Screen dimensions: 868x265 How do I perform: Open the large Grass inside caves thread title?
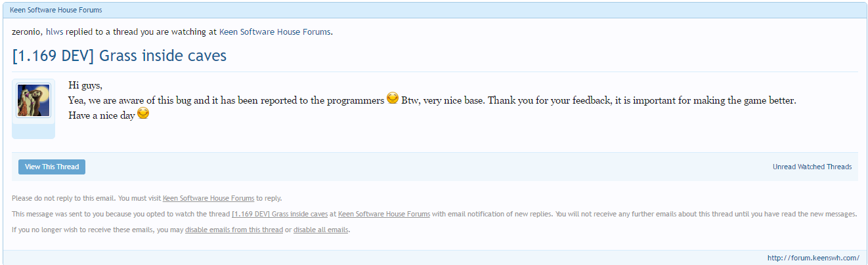pyautogui.click(x=119, y=56)
